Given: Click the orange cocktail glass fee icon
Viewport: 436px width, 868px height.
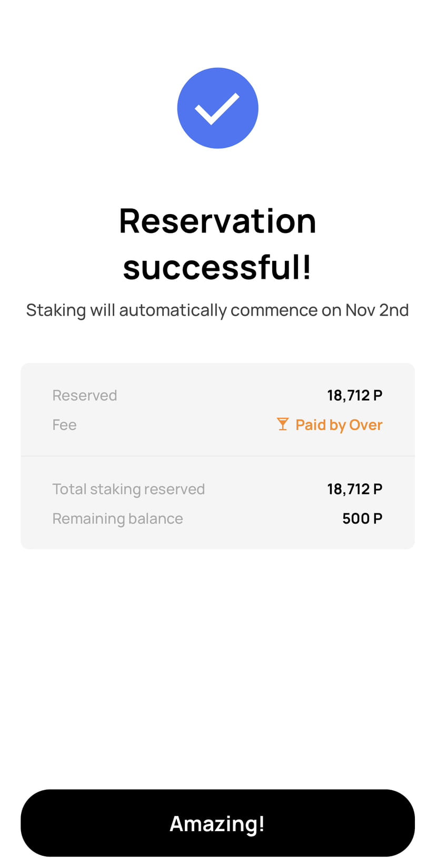Looking at the screenshot, I should [x=283, y=424].
